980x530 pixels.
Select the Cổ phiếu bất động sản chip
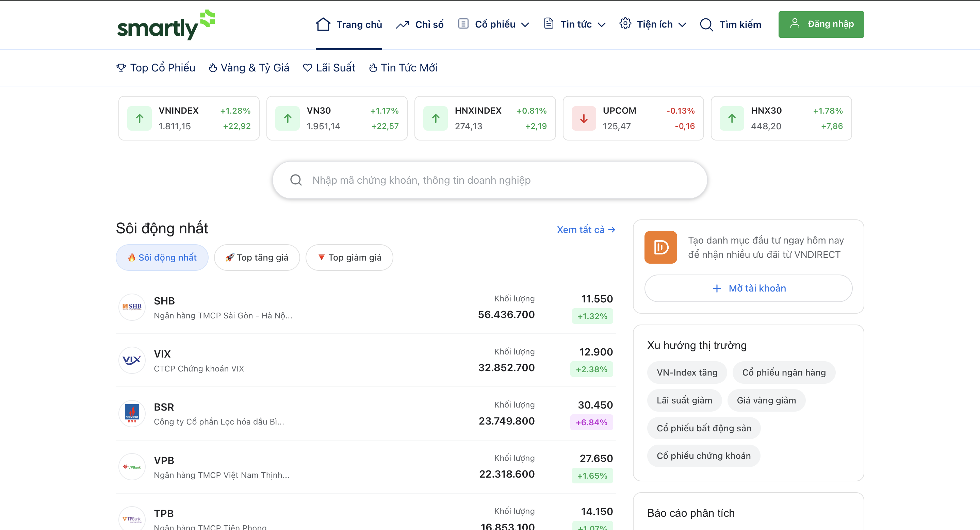point(704,428)
